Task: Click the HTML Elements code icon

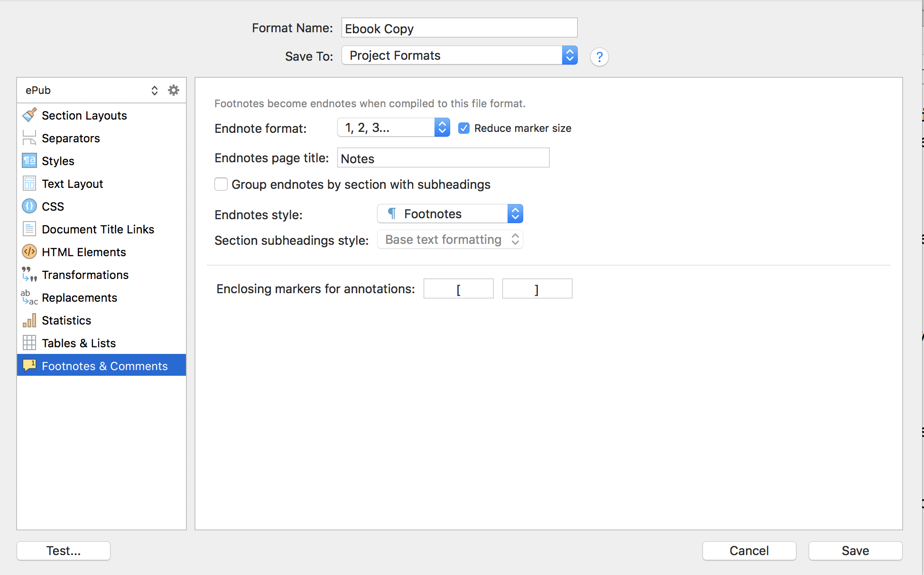Action: (x=29, y=251)
